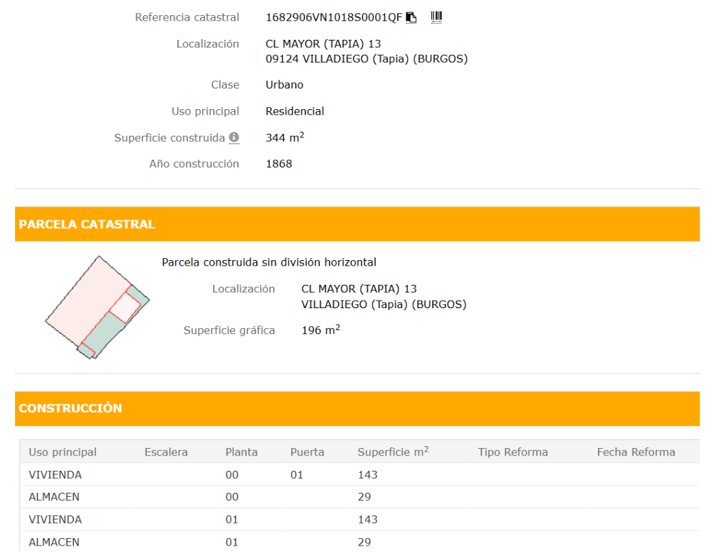Click the Superficie gráfica value 196 m²
The width and height of the screenshot is (728, 560).
320,330
